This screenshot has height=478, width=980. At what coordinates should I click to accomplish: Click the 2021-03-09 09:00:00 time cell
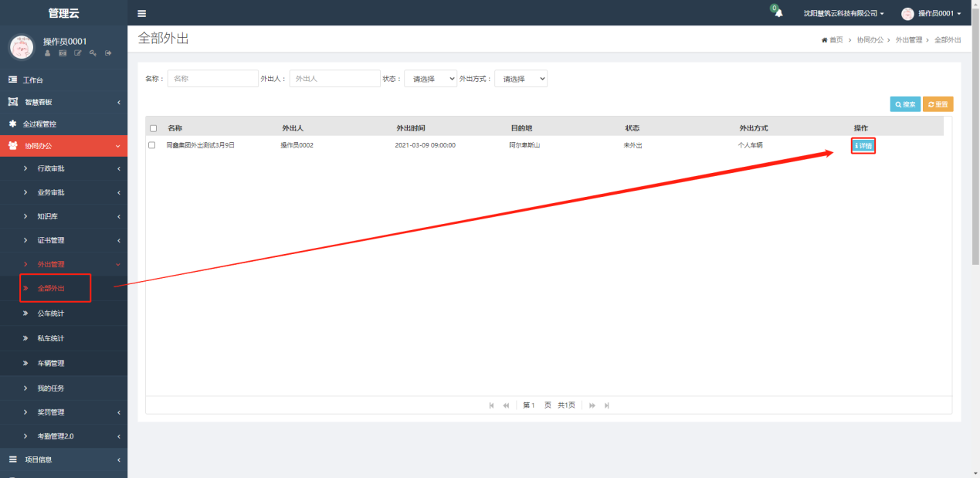(426, 145)
